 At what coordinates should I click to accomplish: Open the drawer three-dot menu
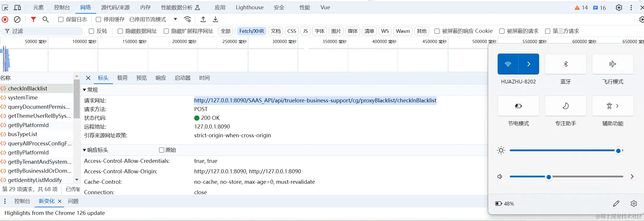point(5,201)
